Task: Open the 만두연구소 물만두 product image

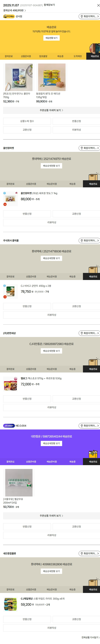Action: [19, 77]
